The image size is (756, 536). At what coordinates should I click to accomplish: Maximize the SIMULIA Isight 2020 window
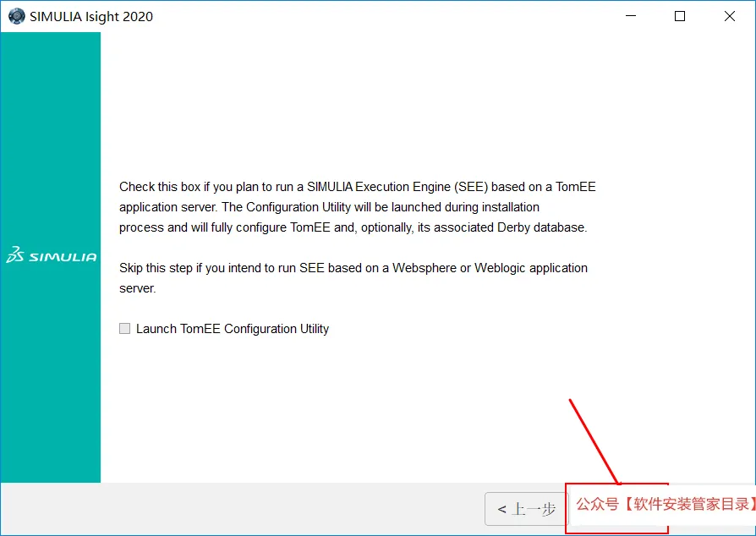(x=680, y=16)
